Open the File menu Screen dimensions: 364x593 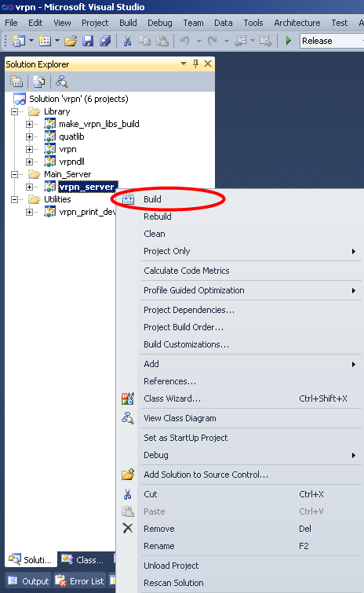[11, 23]
